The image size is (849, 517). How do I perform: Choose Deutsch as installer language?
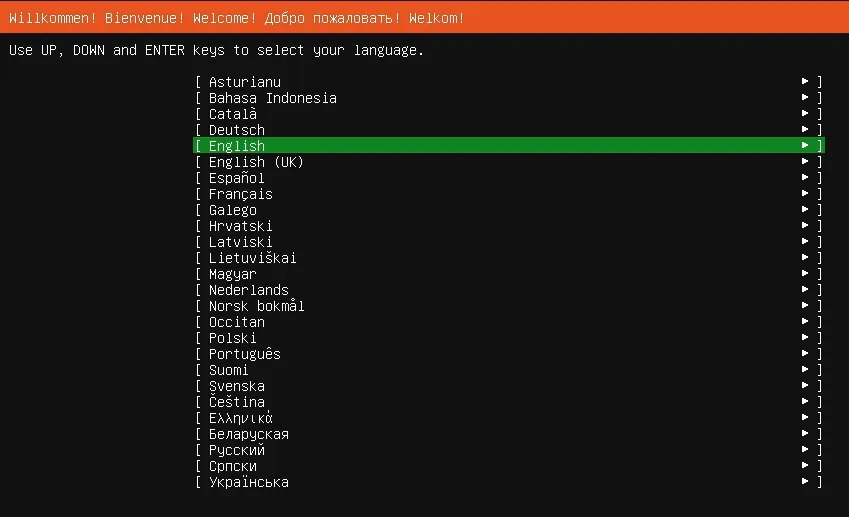[x=509, y=130]
